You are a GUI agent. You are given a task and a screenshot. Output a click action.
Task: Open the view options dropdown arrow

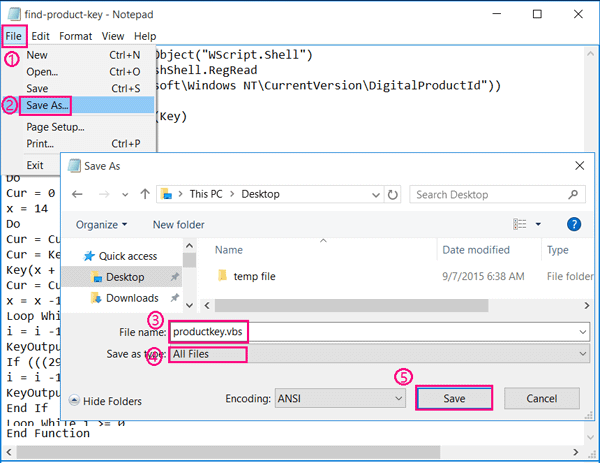click(538, 224)
